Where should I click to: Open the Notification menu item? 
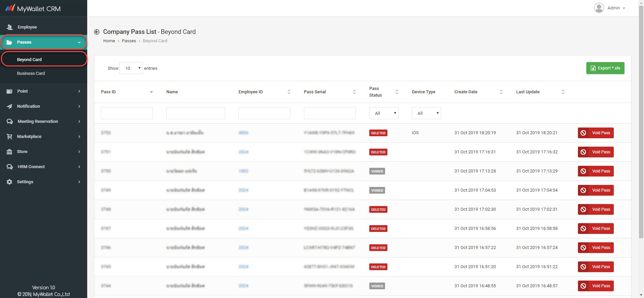(x=44, y=106)
